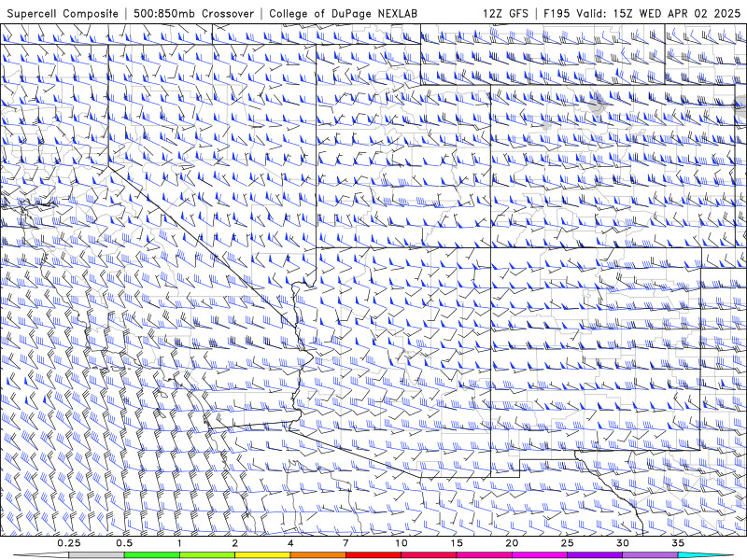
Task: Click the 0.5 value on the color scale
Action: [124, 543]
